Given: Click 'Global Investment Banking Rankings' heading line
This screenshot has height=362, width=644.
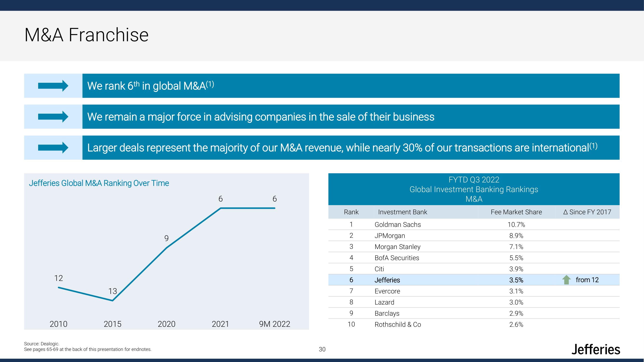Looking at the screenshot, I should (474, 189).
